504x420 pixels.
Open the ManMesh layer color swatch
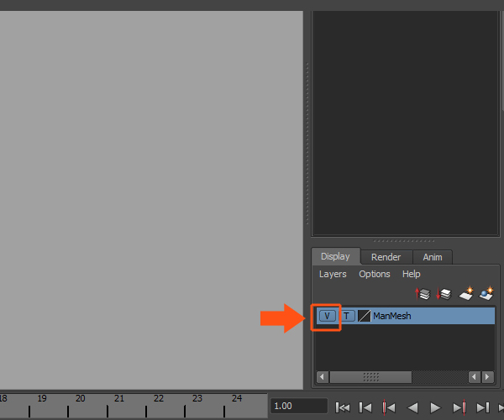[365, 316]
